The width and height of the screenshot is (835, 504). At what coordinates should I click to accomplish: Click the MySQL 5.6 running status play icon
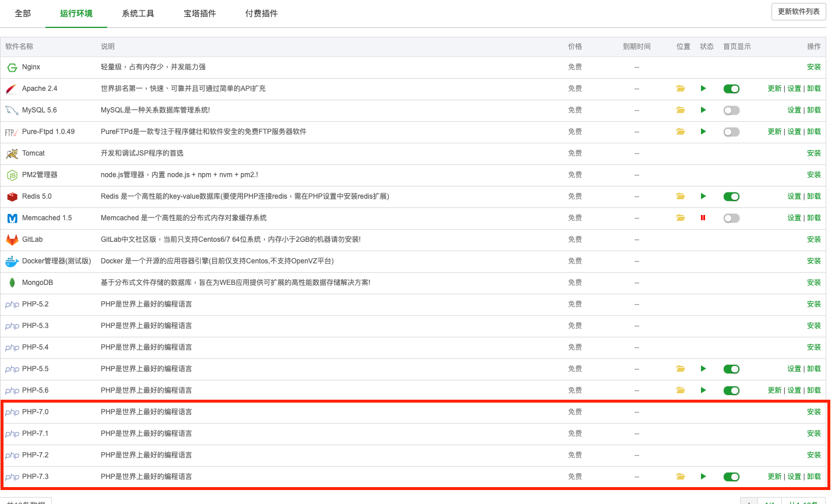click(x=703, y=110)
